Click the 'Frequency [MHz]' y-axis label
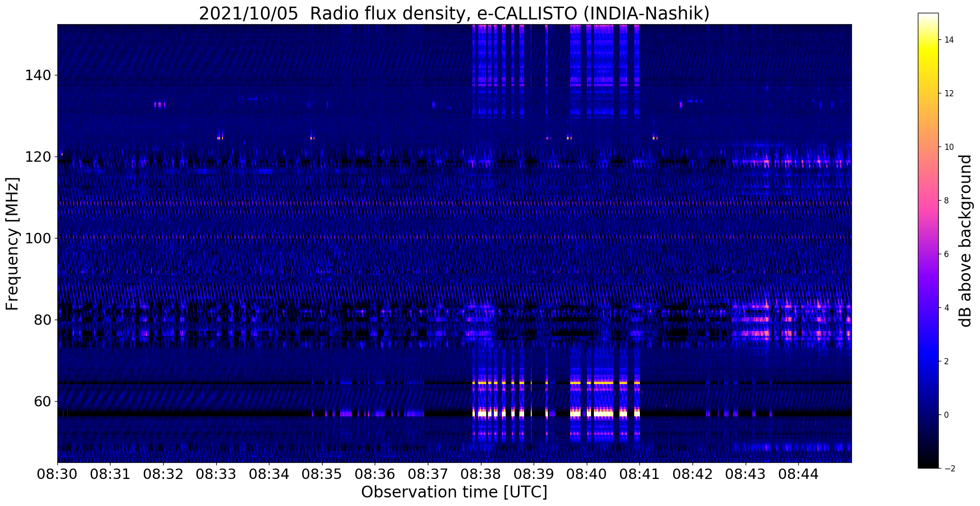Image resolution: width=980 pixels, height=506 pixels. [13, 244]
